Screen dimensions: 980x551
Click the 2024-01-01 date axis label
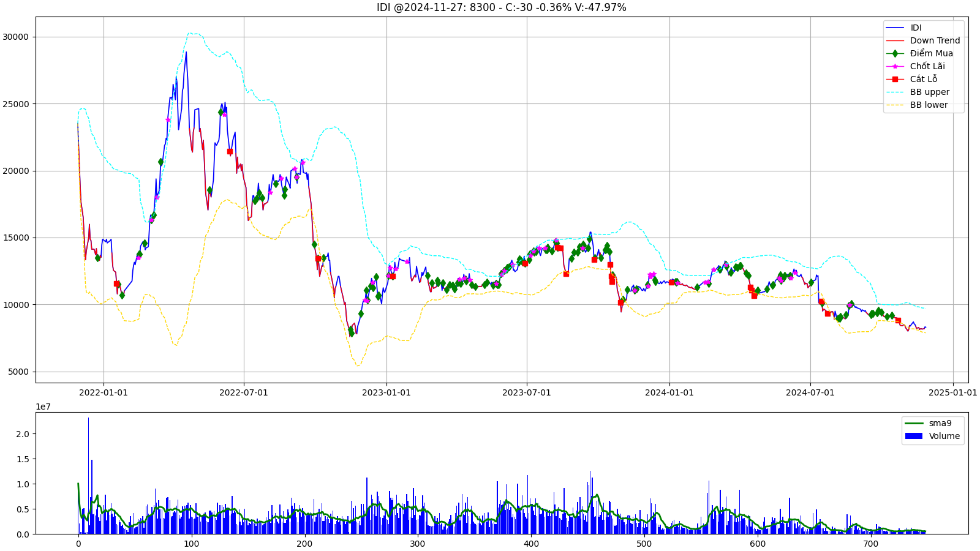[x=669, y=392]
